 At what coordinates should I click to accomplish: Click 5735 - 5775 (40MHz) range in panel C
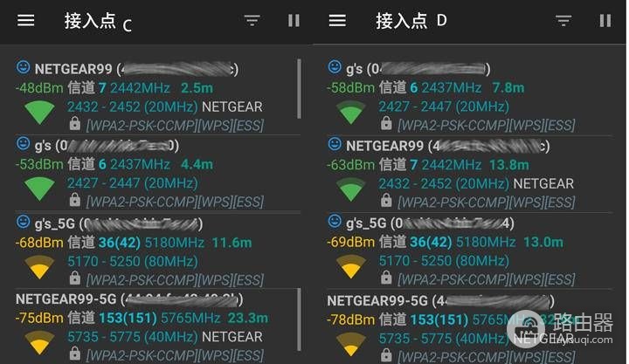pos(133,337)
